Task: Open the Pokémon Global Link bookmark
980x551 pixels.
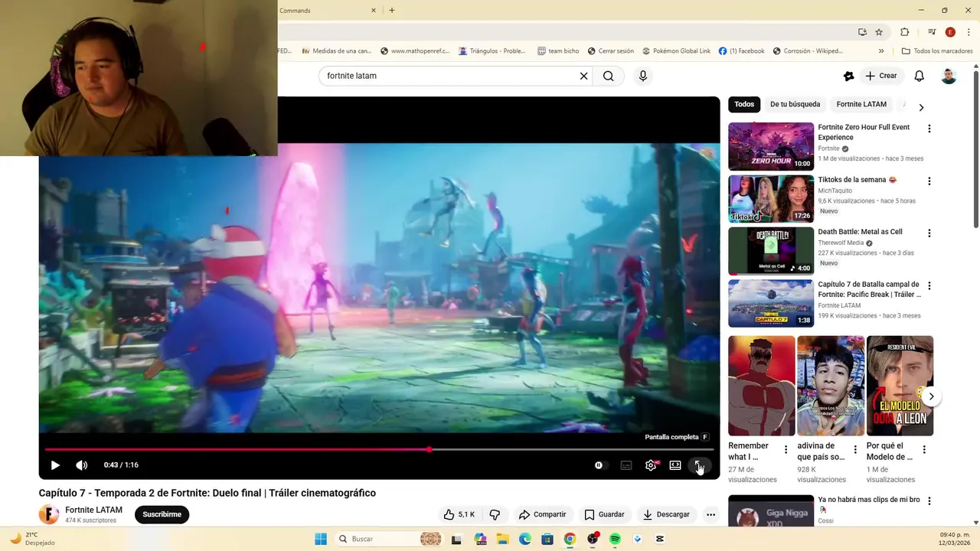Action: click(676, 51)
